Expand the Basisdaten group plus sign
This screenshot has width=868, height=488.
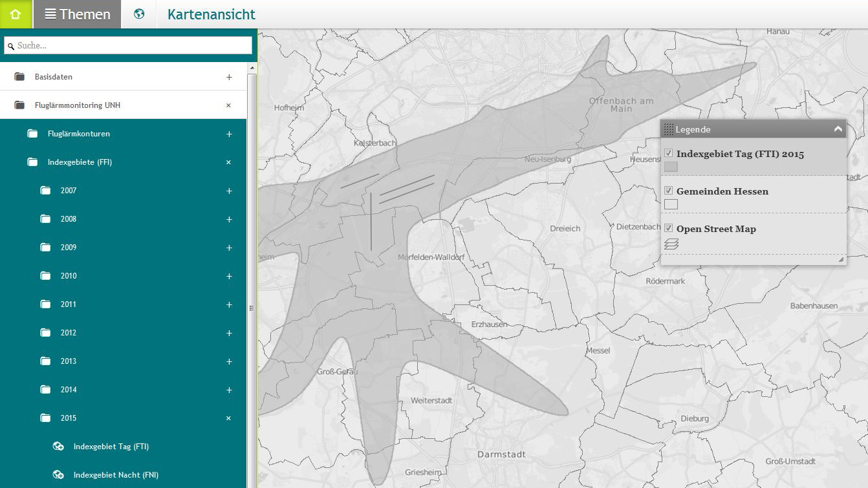tap(229, 77)
